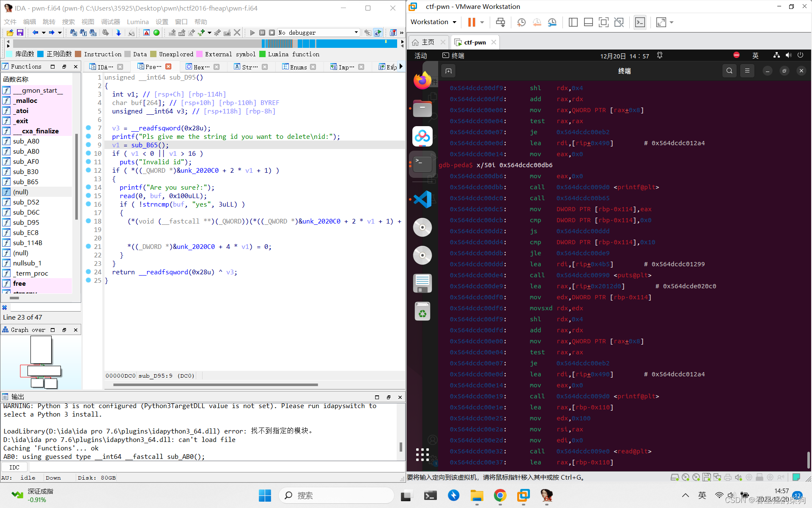812x508 pixels.
Task: Click the Windows taskbar search box
Action: tap(336, 495)
